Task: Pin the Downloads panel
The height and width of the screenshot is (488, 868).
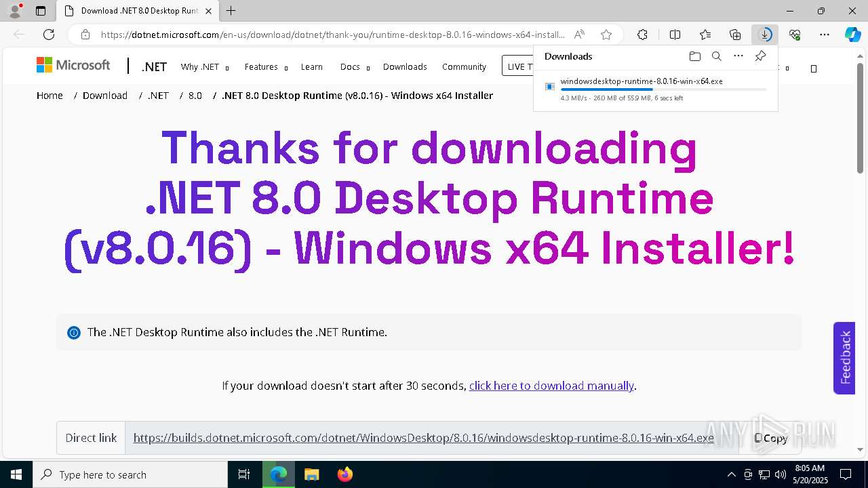Action: (x=760, y=56)
